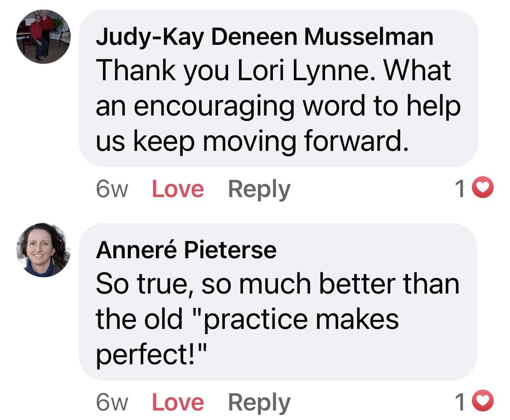Image resolution: width=510 pixels, height=420 pixels.
Task: Open Anneré Pieterse's profile name link
Action: point(186,250)
